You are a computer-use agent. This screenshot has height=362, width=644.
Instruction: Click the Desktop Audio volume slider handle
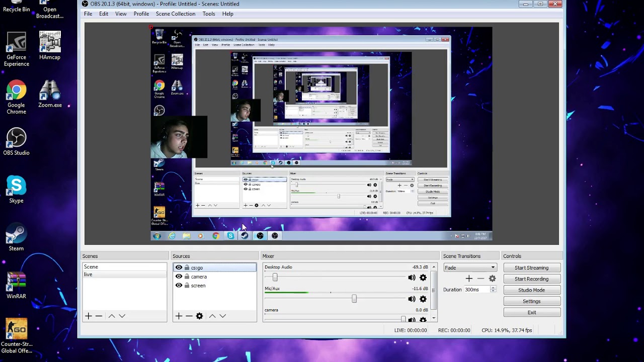point(275,278)
